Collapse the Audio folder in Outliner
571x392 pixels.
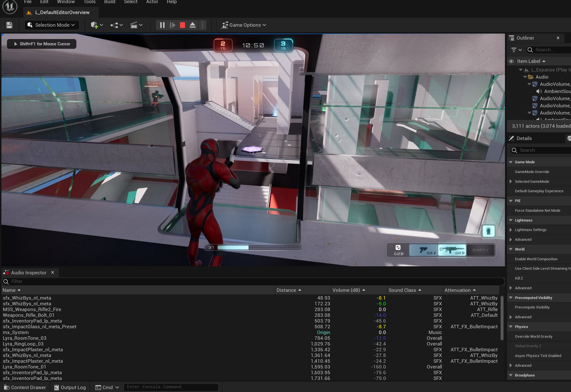[x=525, y=77]
